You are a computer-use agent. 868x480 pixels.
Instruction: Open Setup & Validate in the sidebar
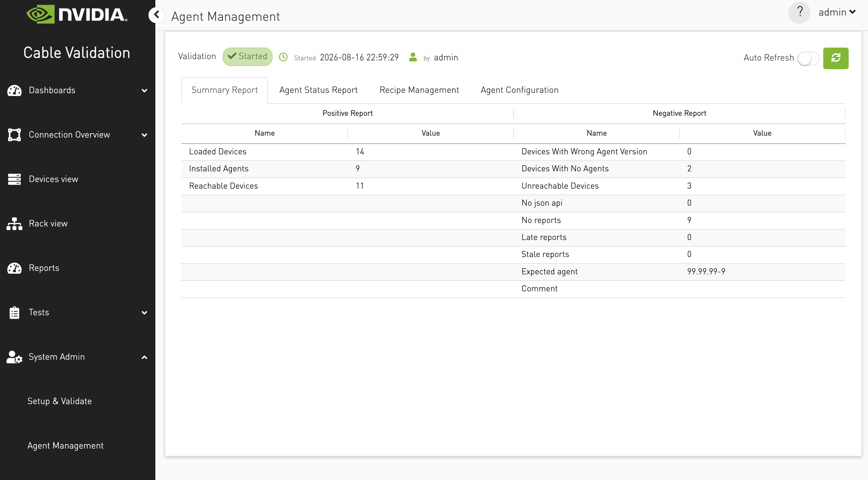coord(60,401)
